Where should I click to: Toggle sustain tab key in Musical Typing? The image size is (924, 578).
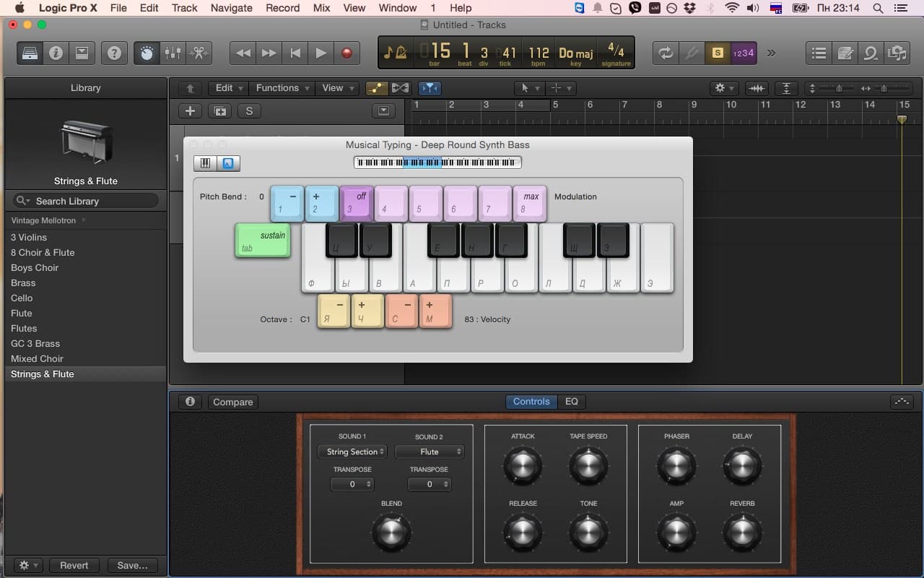coord(263,241)
